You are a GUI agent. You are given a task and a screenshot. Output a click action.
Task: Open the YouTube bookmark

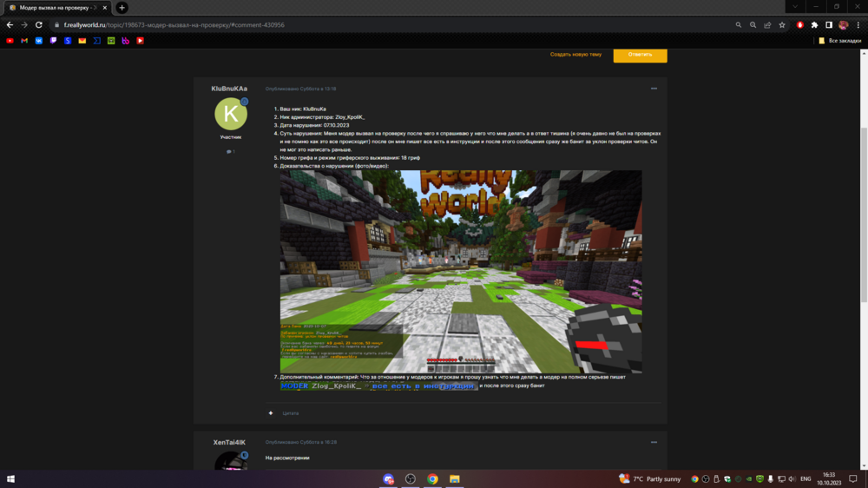coord(10,41)
